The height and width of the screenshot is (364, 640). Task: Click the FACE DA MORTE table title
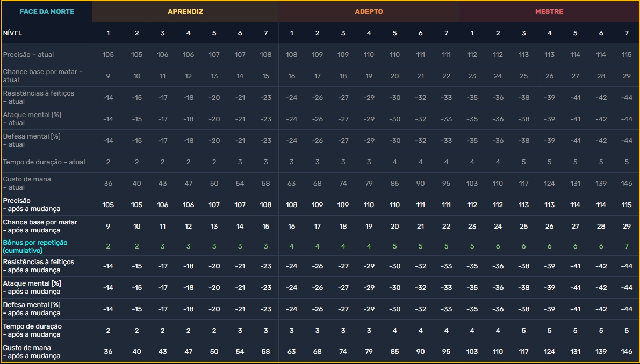point(47,11)
